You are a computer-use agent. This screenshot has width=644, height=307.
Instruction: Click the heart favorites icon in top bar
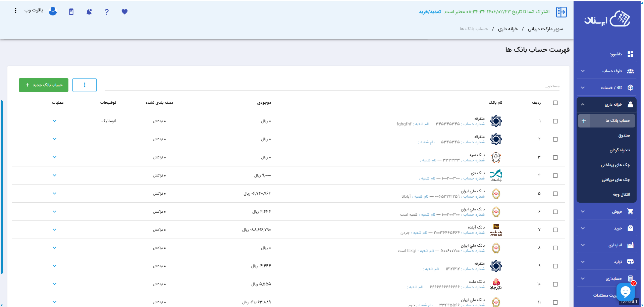point(124,12)
